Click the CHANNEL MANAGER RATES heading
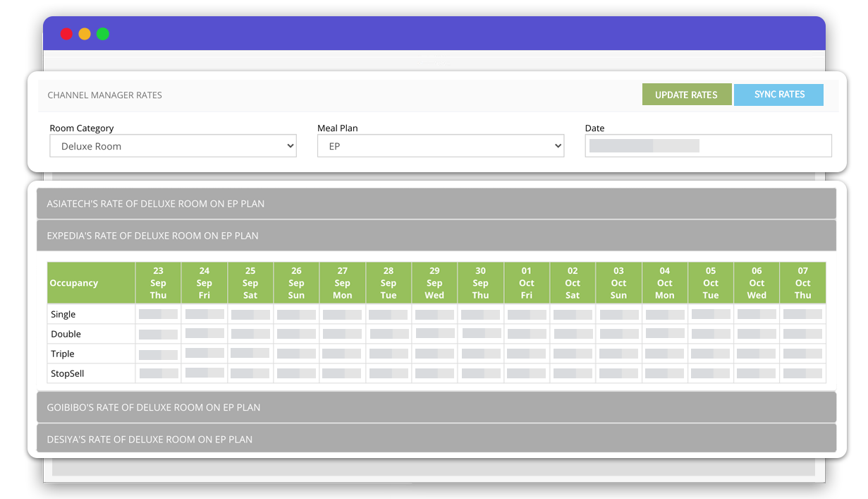 [105, 95]
